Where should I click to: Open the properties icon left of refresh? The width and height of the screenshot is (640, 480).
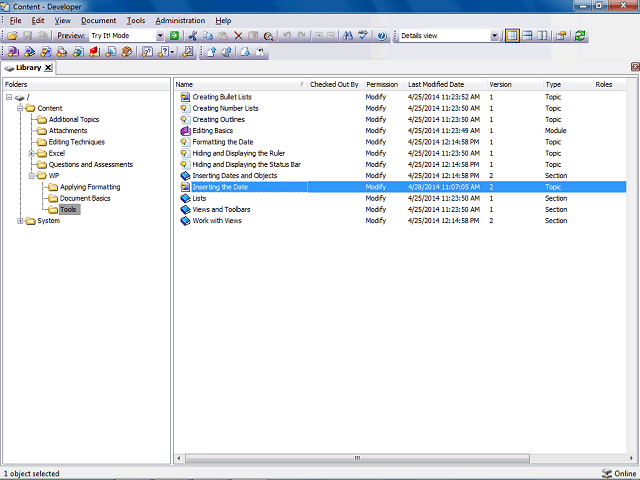click(x=561, y=36)
